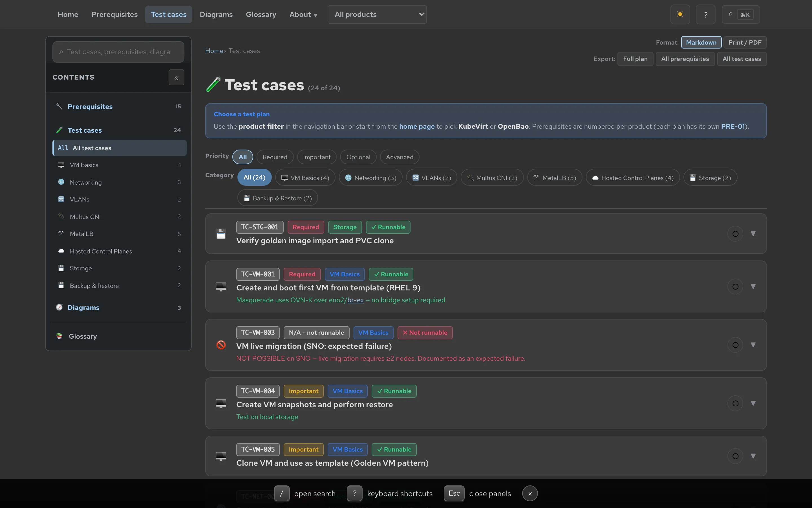Click the VLANs shuffle icon in sidebar
The image size is (812, 508).
[x=61, y=199]
